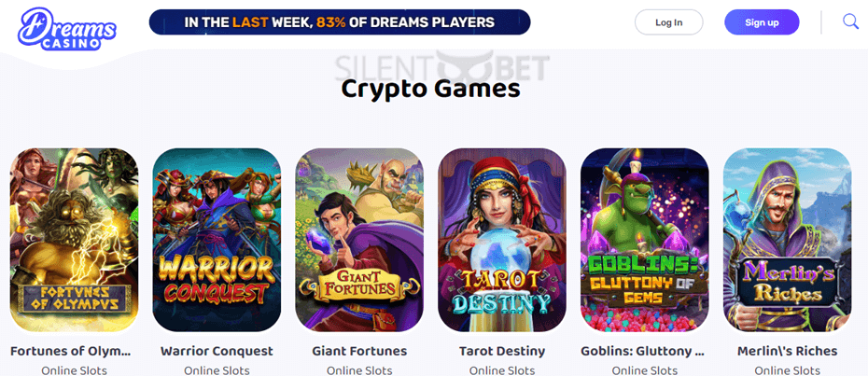Open the search magnifier icon
The height and width of the screenshot is (376, 868).
pyautogui.click(x=850, y=21)
